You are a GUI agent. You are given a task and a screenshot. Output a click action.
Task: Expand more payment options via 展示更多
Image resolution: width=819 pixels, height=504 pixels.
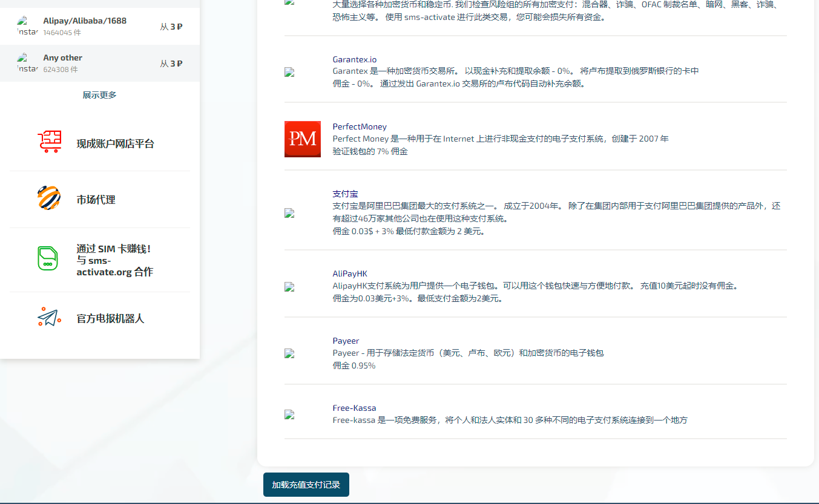tap(99, 94)
